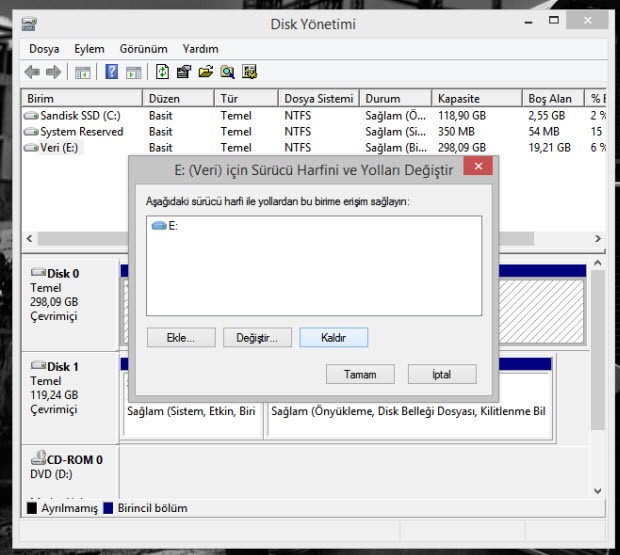620x555 pixels.
Task: Click the forward arrow toolbar icon
Action: tap(51, 72)
